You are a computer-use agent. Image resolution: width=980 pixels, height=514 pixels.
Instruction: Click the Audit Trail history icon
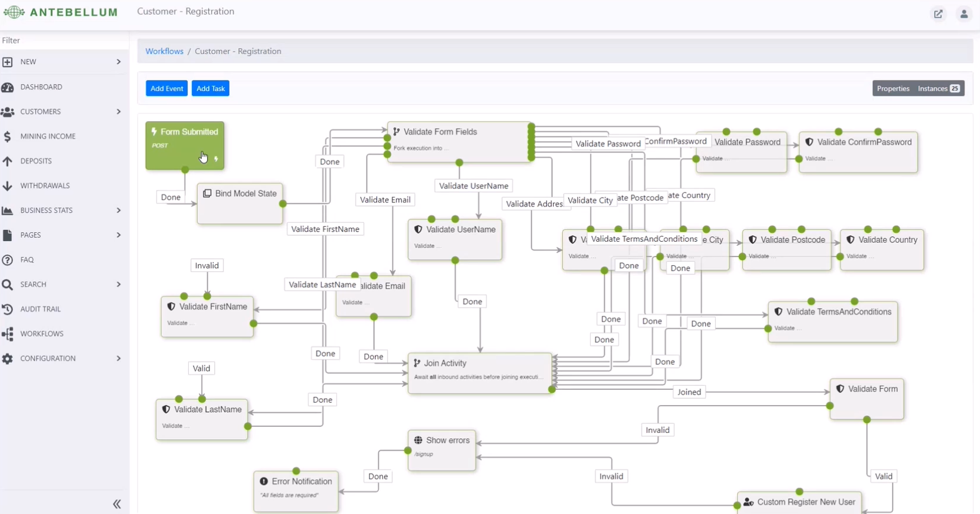click(x=8, y=309)
